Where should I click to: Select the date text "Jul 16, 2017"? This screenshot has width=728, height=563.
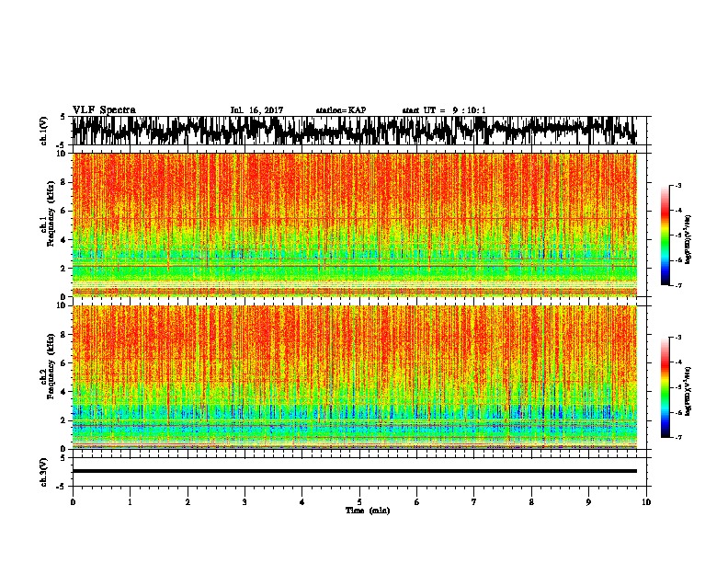click(x=256, y=110)
